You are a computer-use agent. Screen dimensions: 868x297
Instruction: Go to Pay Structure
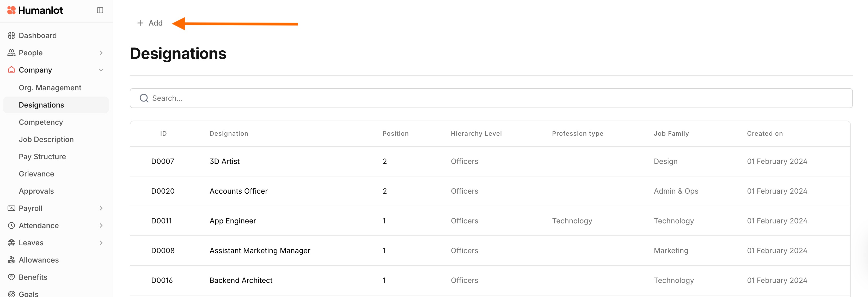click(42, 157)
